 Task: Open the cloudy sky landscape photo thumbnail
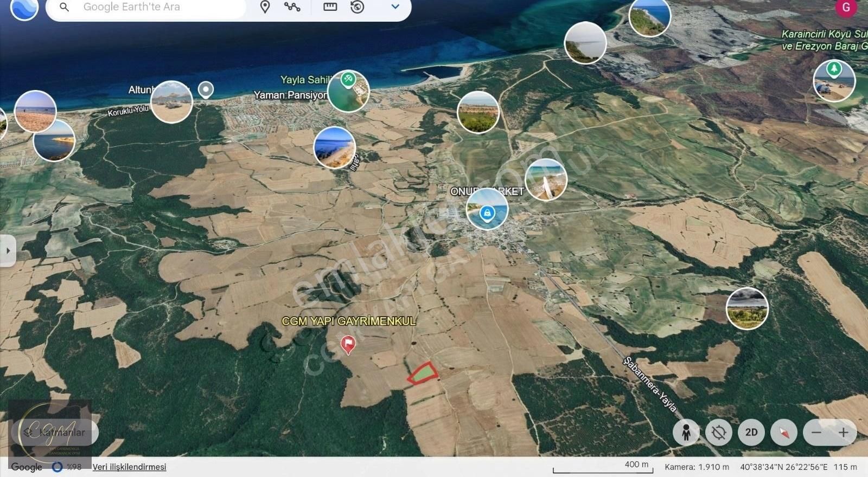[x=747, y=308]
